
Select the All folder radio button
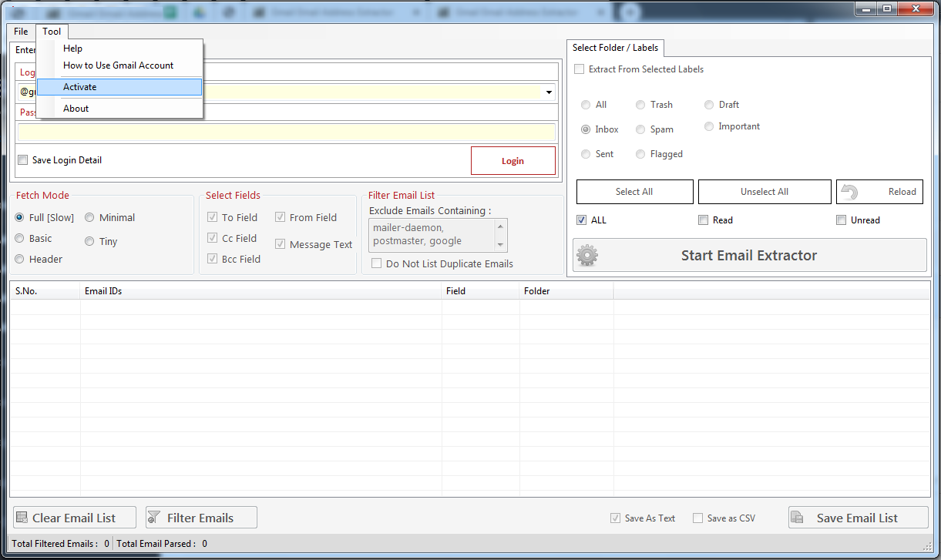click(x=586, y=105)
